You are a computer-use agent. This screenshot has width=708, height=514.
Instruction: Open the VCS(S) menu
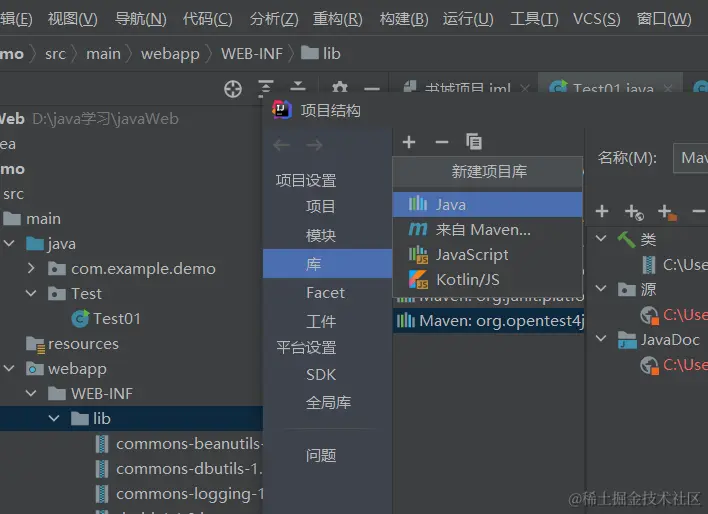(x=596, y=19)
